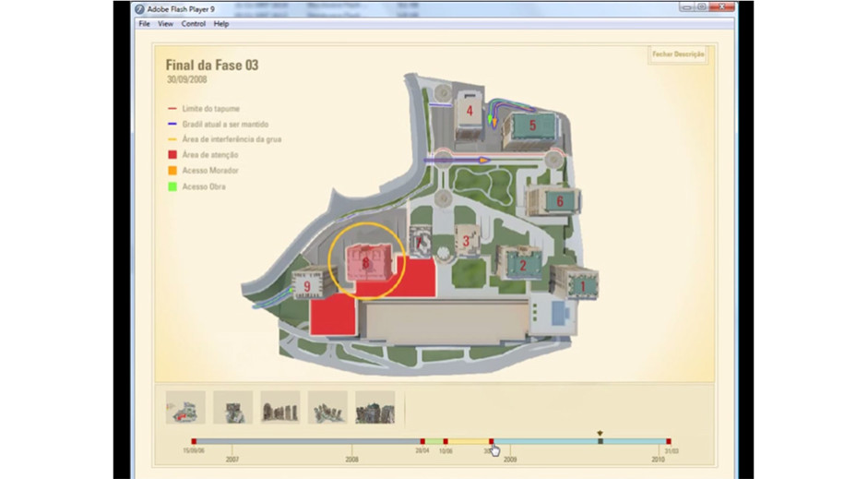
Task: Click the dark current-date marker on timeline
Action: click(x=600, y=441)
